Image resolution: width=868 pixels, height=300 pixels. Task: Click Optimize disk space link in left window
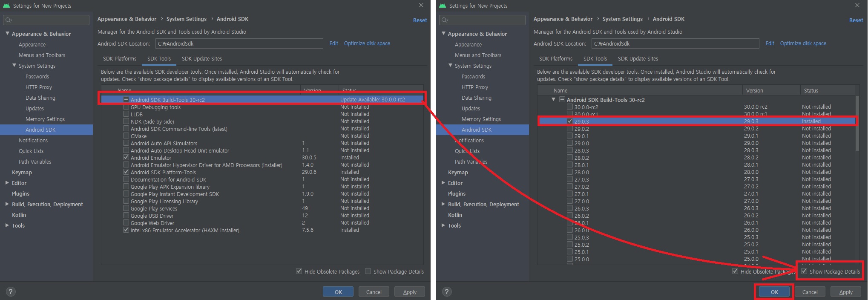(x=367, y=43)
